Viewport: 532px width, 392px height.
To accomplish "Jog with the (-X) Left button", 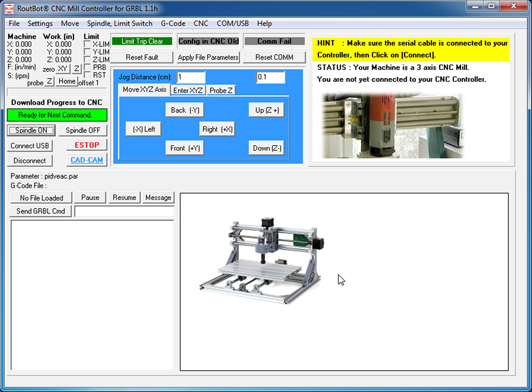I will click(143, 129).
